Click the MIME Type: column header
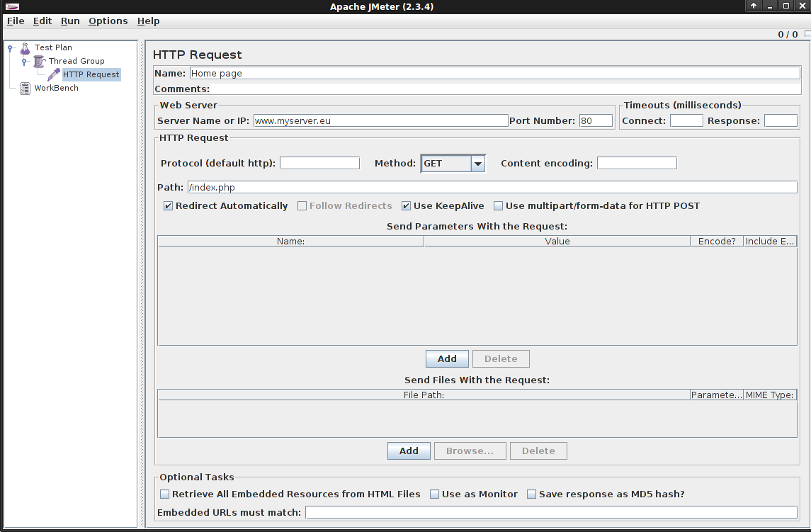The width and height of the screenshot is (811, 532). (770, 395)
